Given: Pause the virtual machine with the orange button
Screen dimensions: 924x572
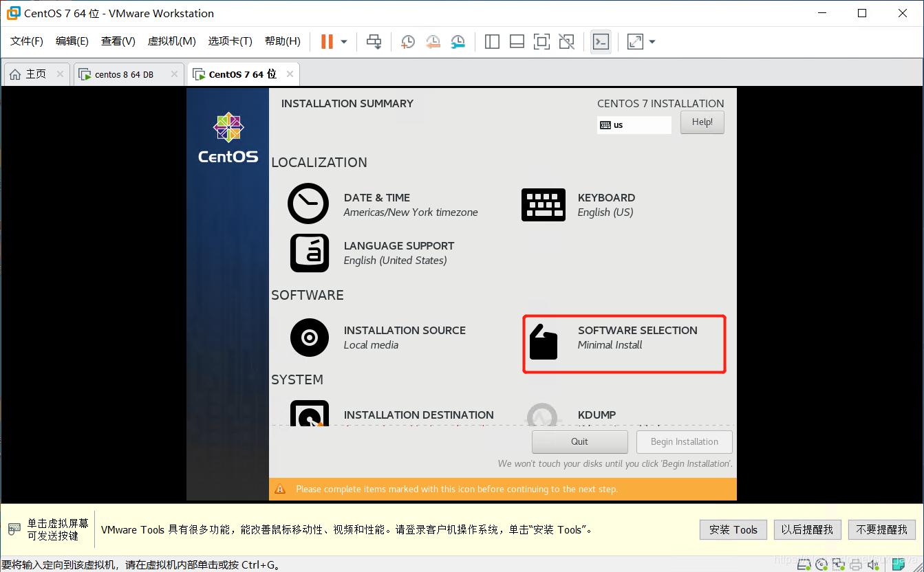Looking at the screenshot, I should [327, 42].
